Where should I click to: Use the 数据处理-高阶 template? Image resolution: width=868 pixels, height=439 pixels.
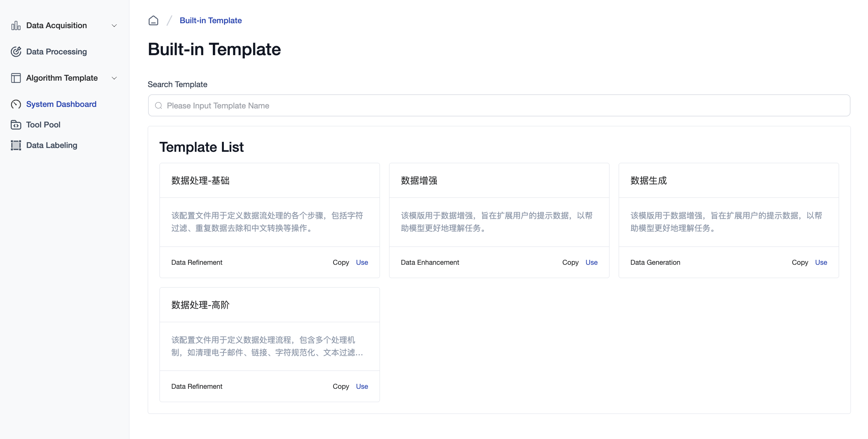click(362, 387)
